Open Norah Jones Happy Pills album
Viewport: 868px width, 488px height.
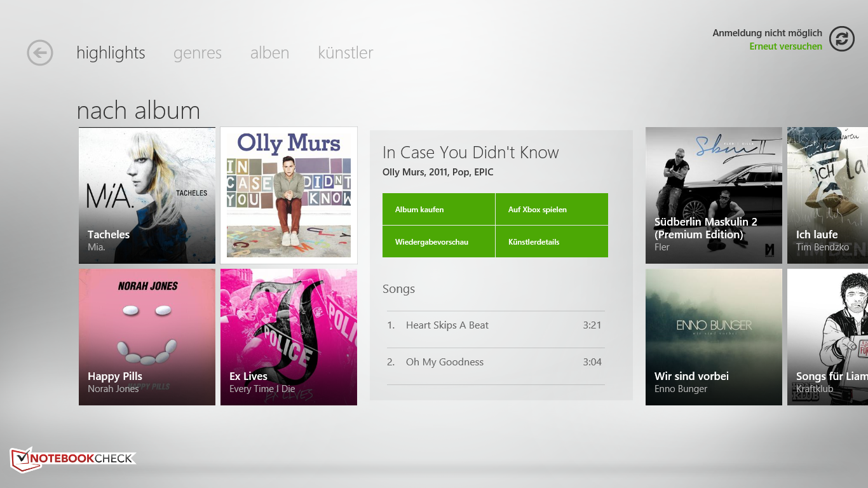pyautogui.click(x=147, y=337)
